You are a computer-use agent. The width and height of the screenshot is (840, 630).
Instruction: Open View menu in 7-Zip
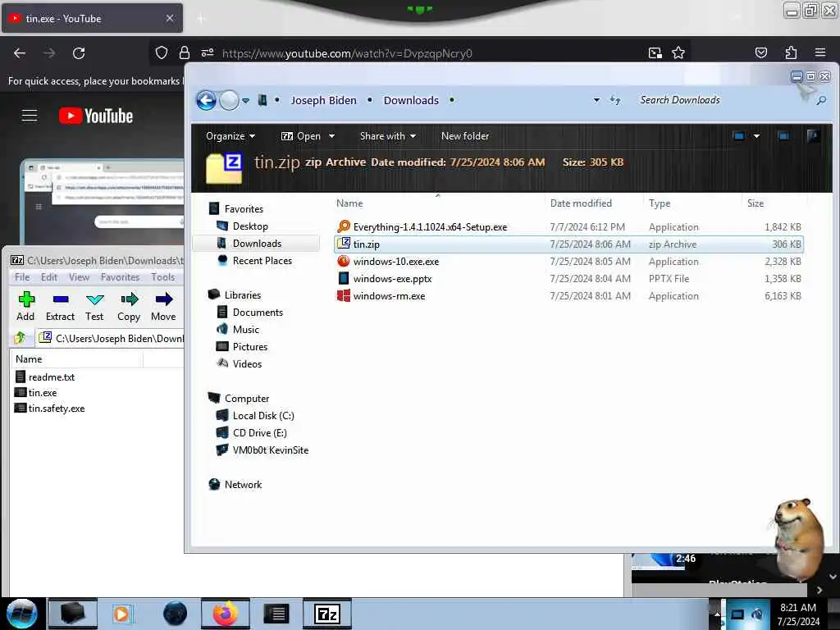click(79, 277)
